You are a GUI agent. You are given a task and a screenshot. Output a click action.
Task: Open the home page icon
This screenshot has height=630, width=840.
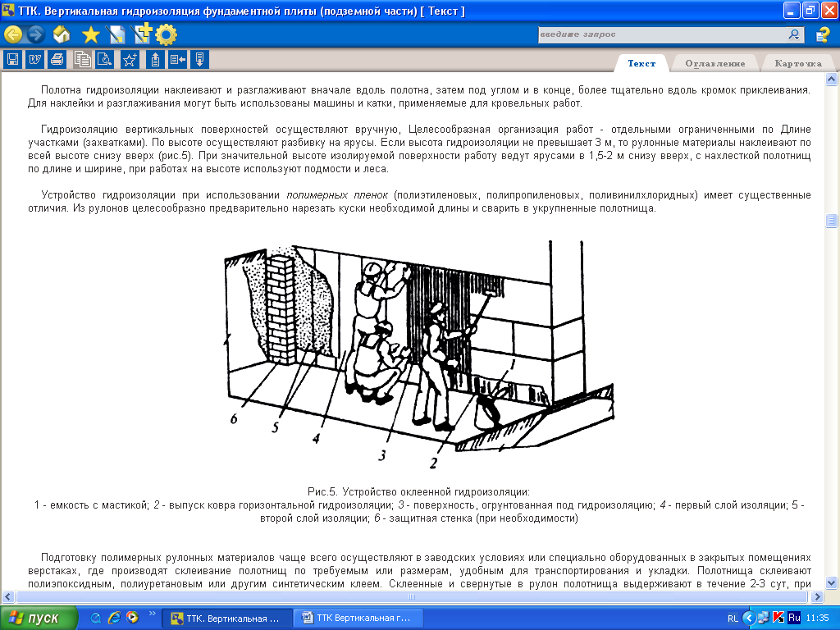(x=62, y=34)
